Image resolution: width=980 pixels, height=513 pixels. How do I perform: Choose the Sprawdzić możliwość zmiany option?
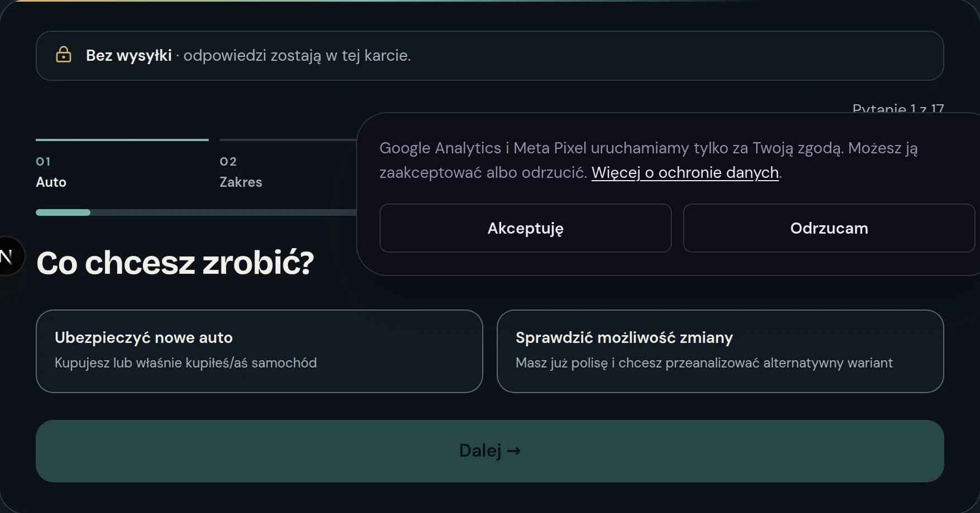pyautogui.click(x=720, y=351)
